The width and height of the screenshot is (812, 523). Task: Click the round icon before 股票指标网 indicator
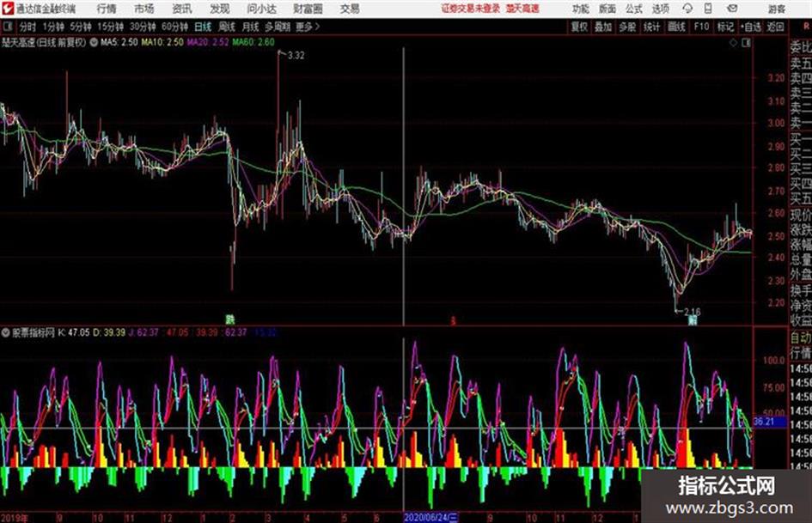click(x=5, y=332)
